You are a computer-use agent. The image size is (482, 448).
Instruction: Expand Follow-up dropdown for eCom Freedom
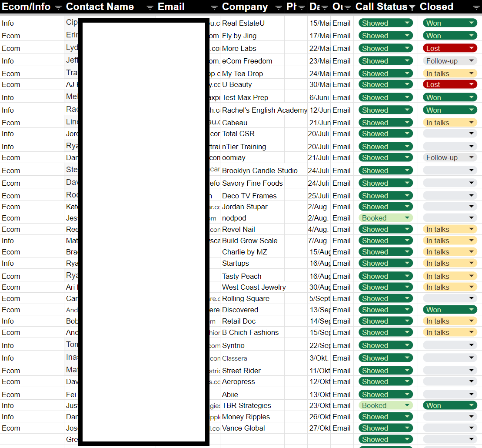click(x=472, y=61)
